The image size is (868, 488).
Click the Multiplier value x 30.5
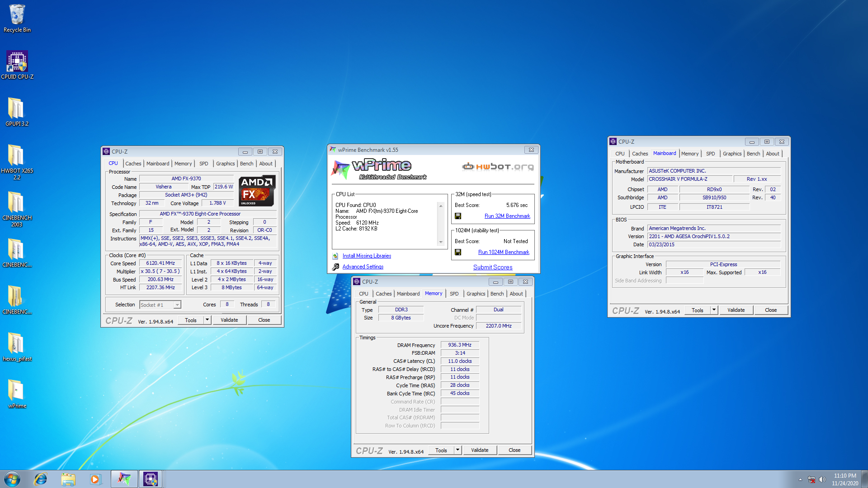coord(160,272)
